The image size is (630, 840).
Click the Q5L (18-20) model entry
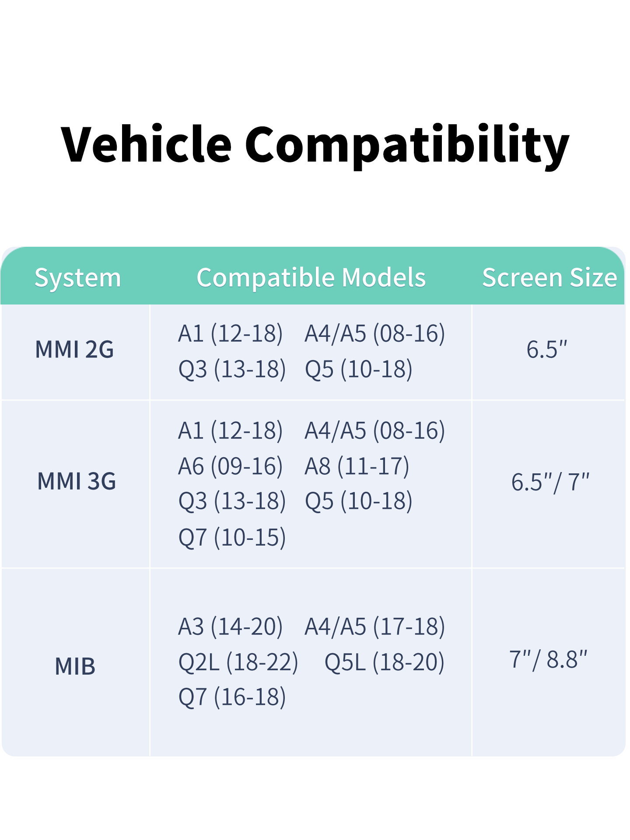(x=384, y=662)
